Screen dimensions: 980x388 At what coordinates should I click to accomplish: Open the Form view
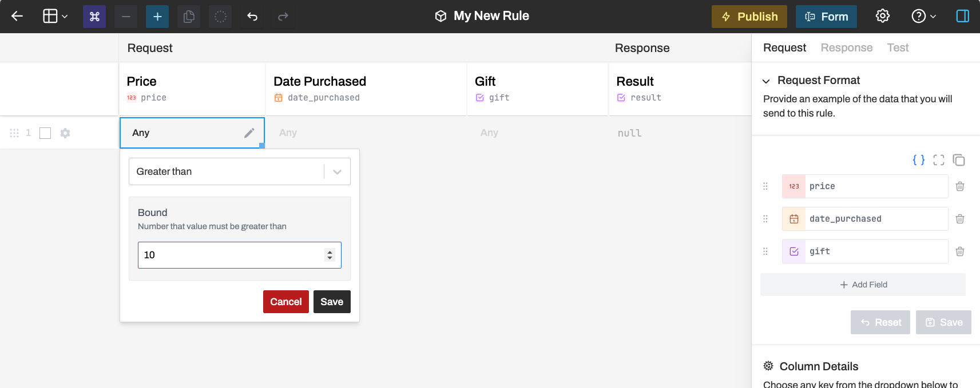click(x=826, y=17)
